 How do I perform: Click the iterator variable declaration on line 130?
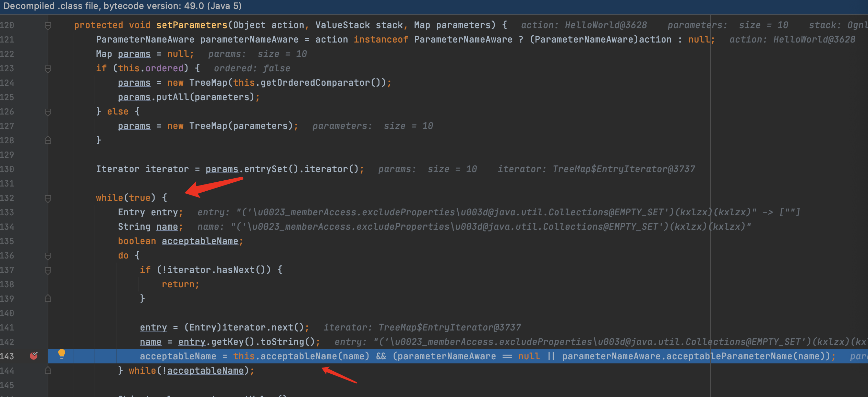(x=167, y=169)
